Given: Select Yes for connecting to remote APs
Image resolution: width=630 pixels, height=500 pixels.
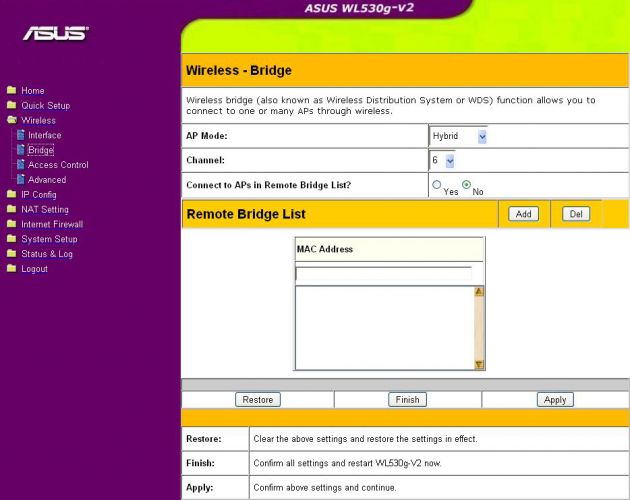Looking at the screenshot, I should (x=437, y=185).
